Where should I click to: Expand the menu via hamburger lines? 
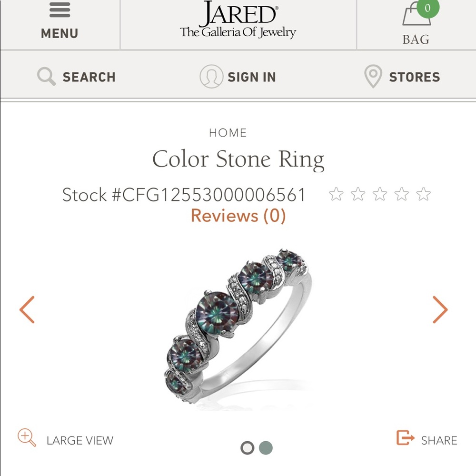[59, 10]
